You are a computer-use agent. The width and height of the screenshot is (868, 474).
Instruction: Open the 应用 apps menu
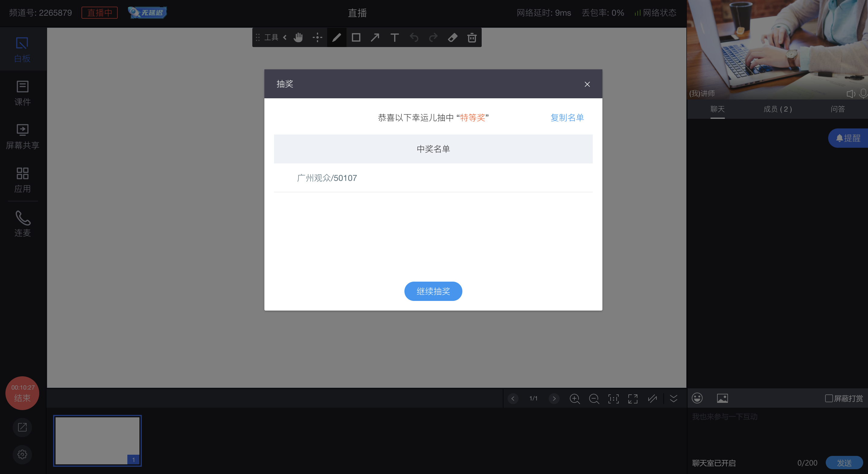(23, 180)
